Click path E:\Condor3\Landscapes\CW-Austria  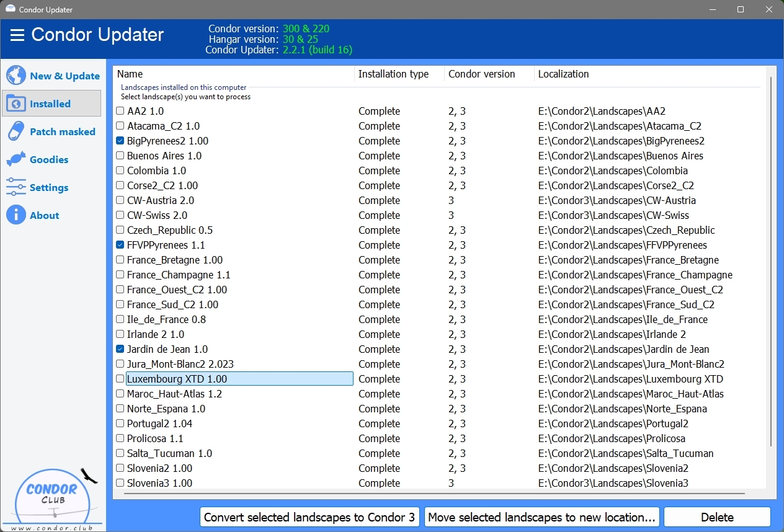[x=617, y=200]
